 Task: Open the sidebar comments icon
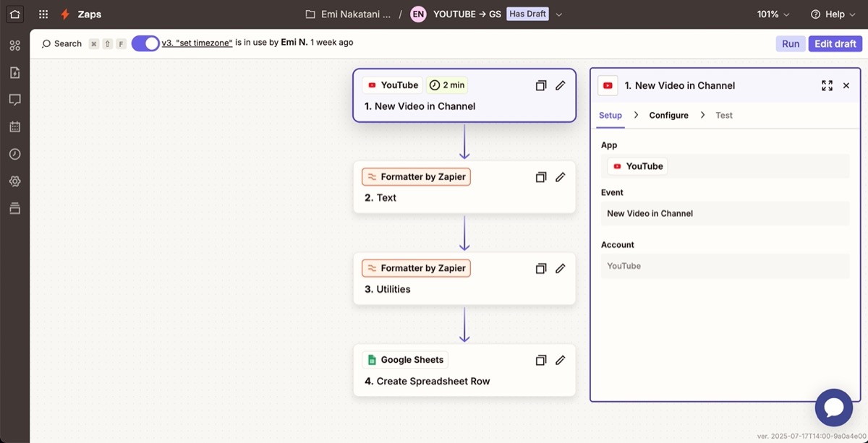(14, 100)
